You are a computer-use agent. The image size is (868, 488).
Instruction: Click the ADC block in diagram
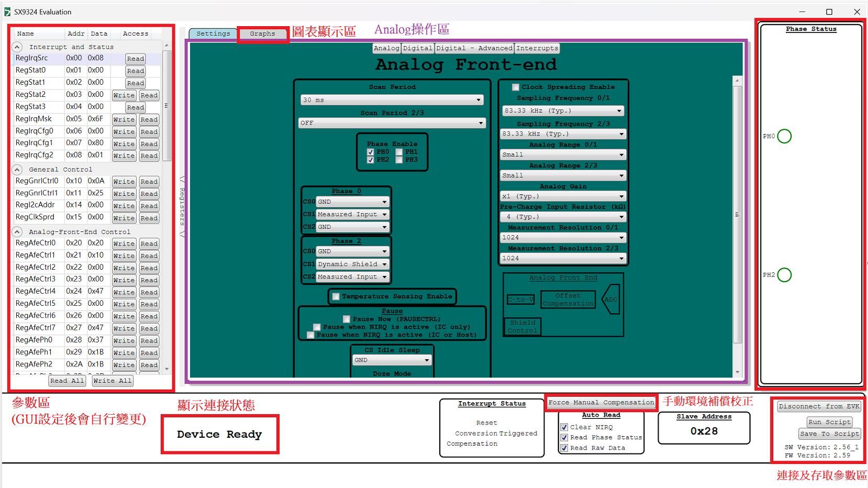[x=611, y=300]
